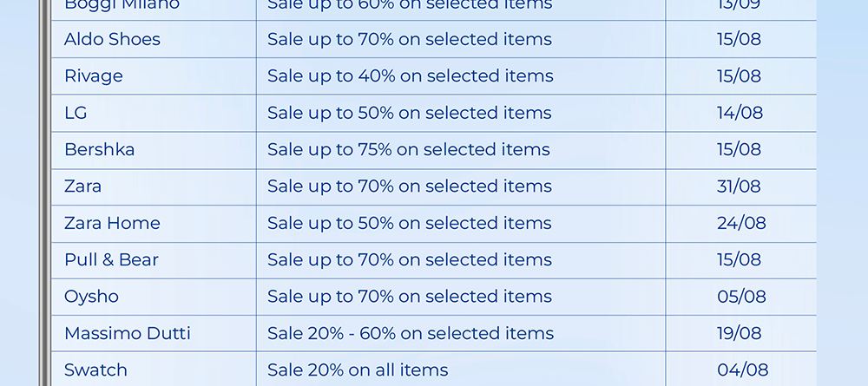Select the 05/08 Oysho end date
The image size is (868, 386).
(x=741, y=297)
